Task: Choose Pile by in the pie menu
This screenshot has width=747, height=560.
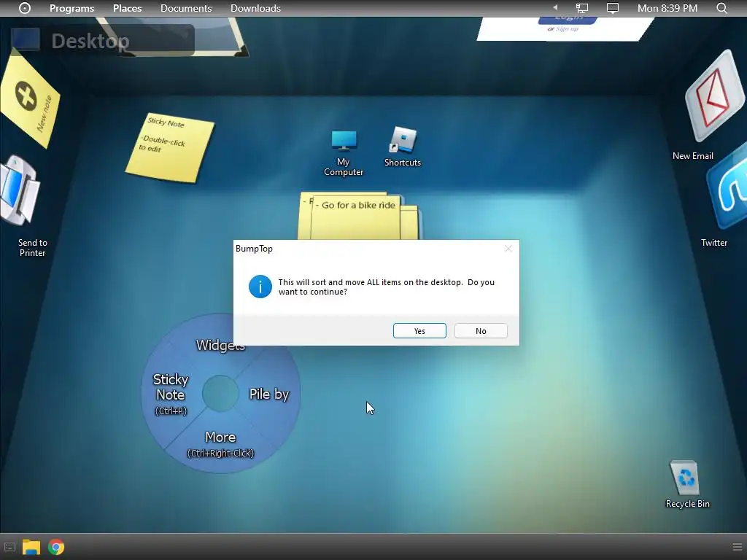Action: [269, 394]
